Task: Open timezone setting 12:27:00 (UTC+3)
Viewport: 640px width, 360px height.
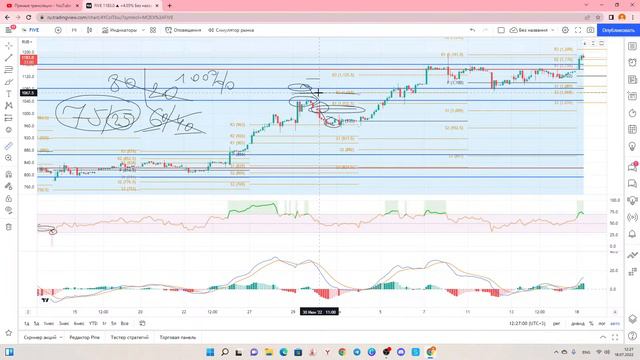Action: click(x=527, y=323)
